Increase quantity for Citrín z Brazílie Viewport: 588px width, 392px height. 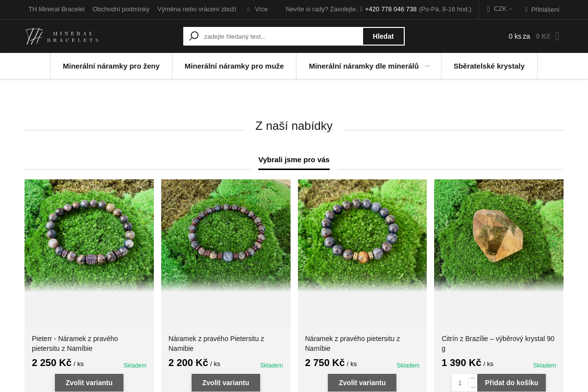point(472,378)
